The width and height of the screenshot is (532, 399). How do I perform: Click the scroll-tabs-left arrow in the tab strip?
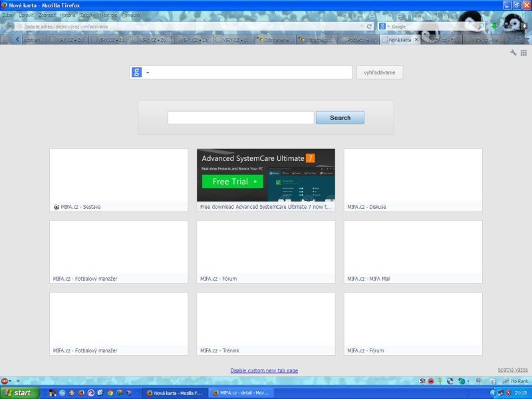click(17, 39)
